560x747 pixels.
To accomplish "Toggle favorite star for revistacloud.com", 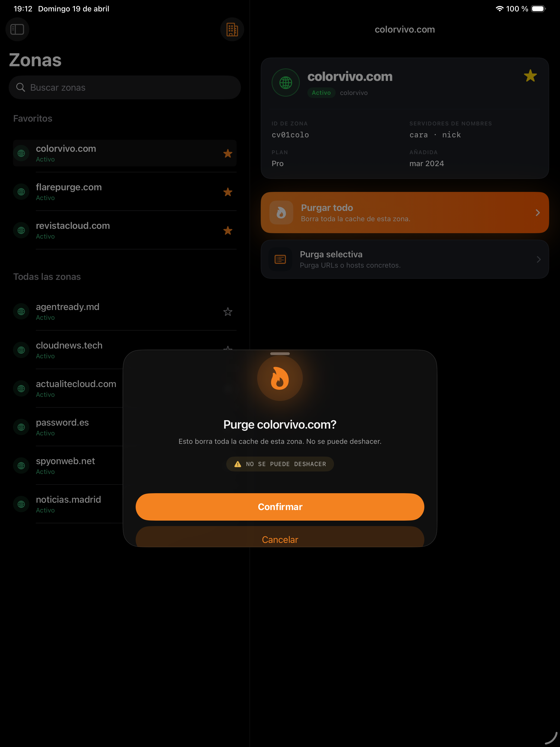I will 228,231.
